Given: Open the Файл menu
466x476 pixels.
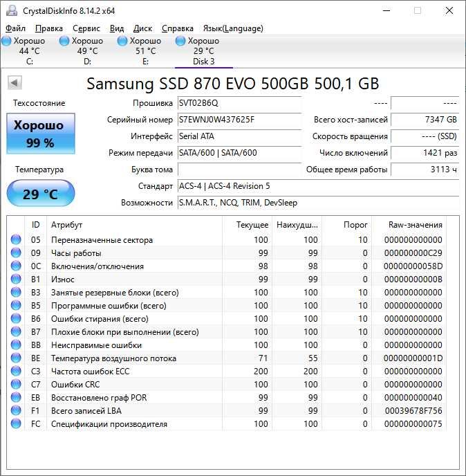Looking at the screenshot, I should click(x=15, y=28).
